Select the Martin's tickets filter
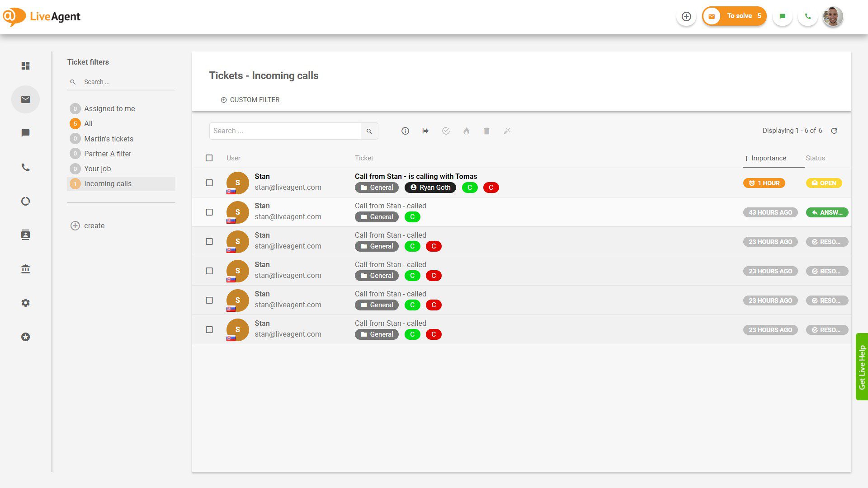868x488 pixels. tap(108, 139)
